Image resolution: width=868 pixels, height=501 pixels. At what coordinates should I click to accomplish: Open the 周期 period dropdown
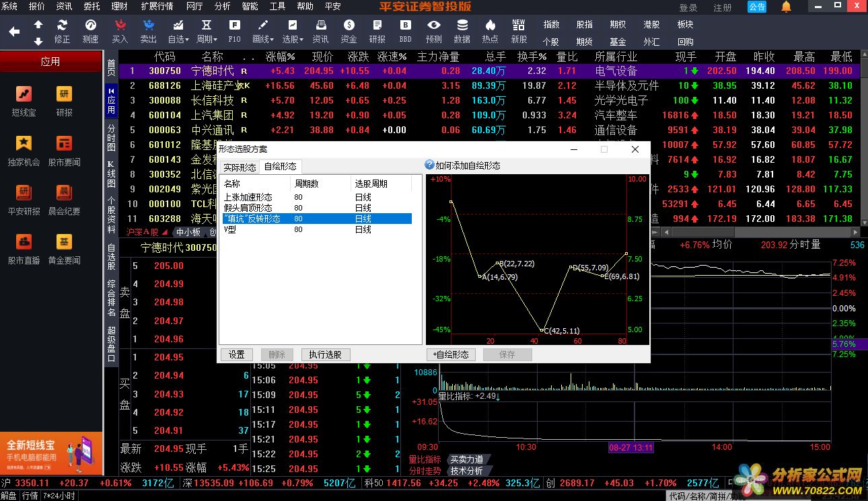pyautogui.click(x=207, y=31)
